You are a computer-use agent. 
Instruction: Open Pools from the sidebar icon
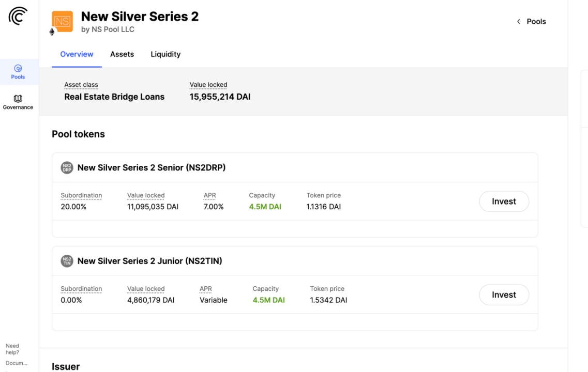(18, 68)
